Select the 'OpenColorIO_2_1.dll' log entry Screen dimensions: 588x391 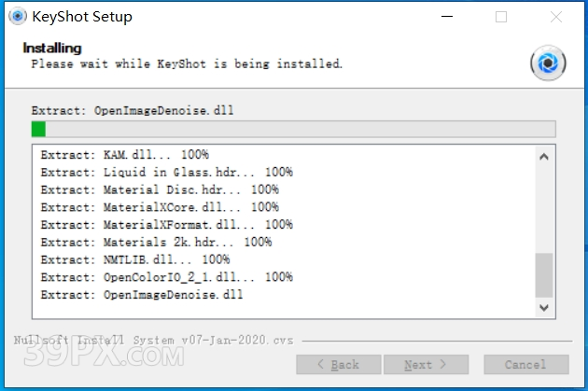[167, 277]
